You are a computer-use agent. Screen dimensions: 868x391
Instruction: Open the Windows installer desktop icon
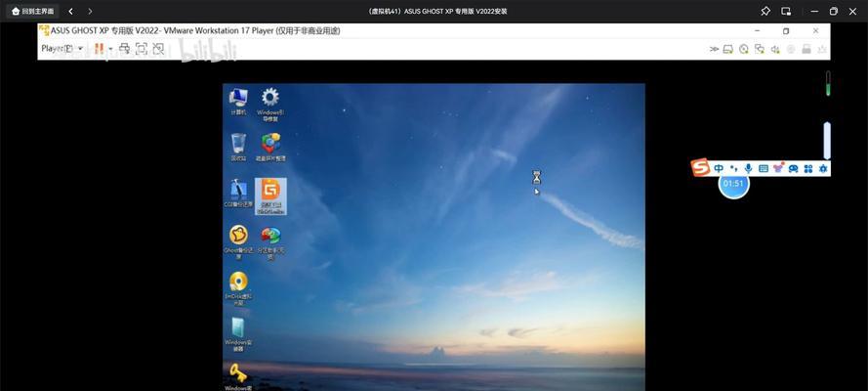pyautogui.click(x=238, y=334)
